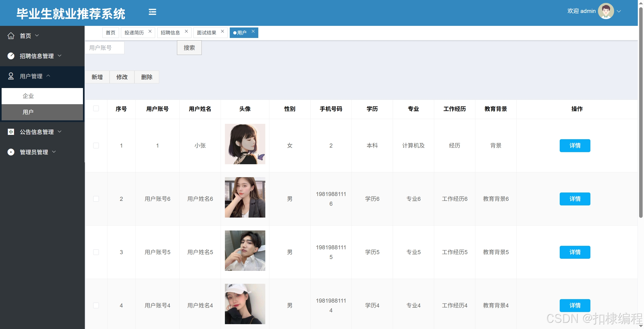This screenshot has height=329, width=644.
Task: Check the row for 用户账号5
Action: (96, 252)
